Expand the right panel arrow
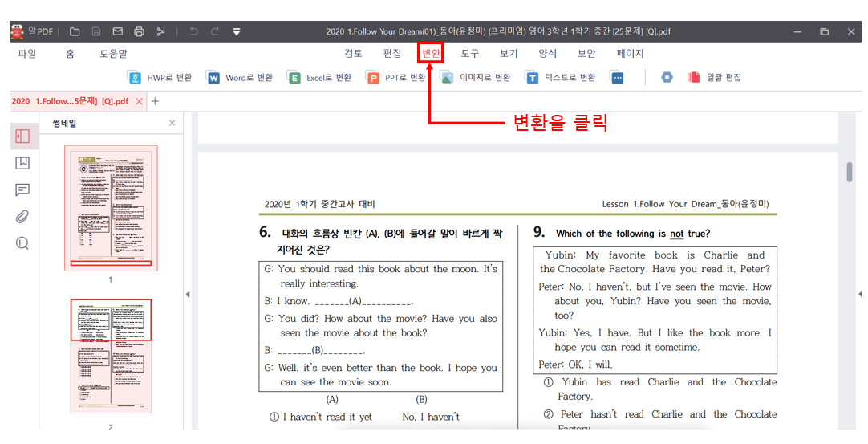Screen dimensions: 868x444 859,295
